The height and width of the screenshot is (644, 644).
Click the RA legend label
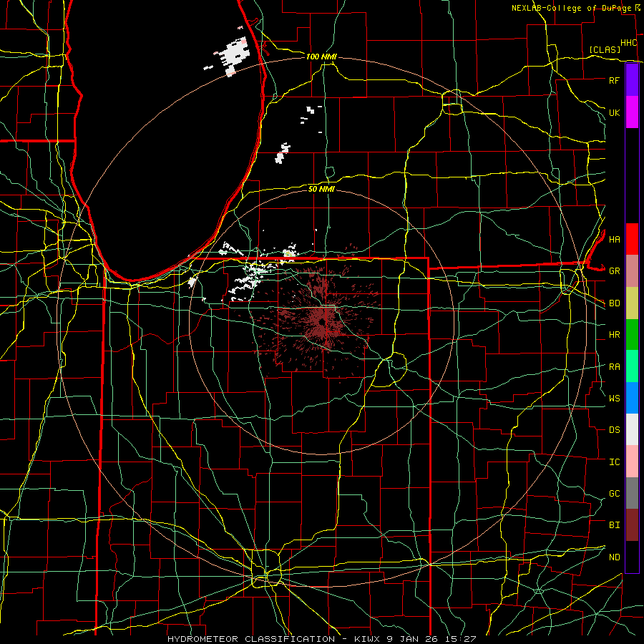pos(614,367)
